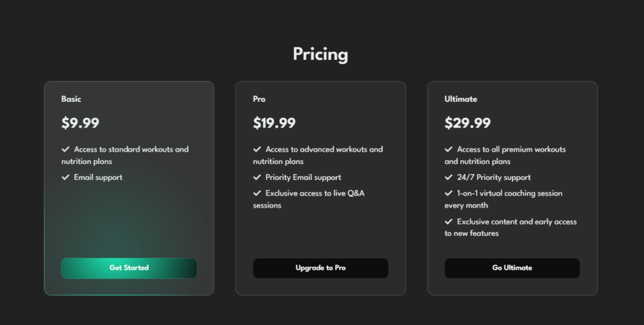Select the Ultimate plan title
The width and height of the screenshot is (644, 325).
[461, 99]
